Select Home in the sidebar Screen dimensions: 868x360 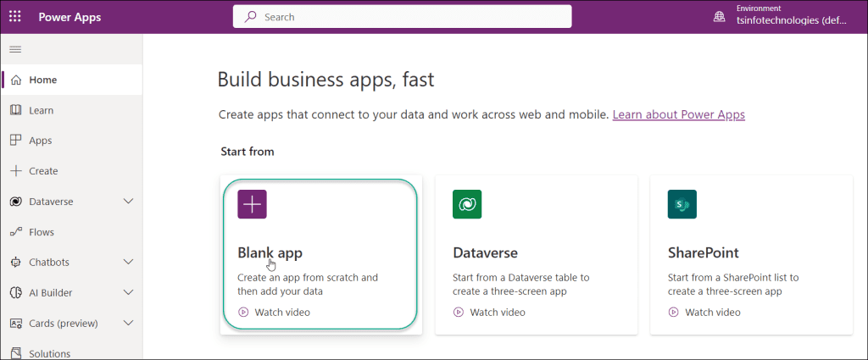(71, 80)
